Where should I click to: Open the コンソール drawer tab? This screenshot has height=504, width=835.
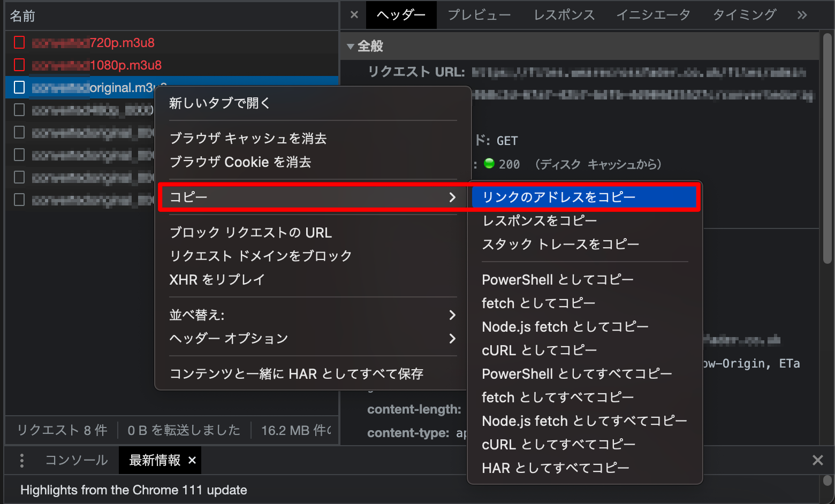click(x=77, y=460)
